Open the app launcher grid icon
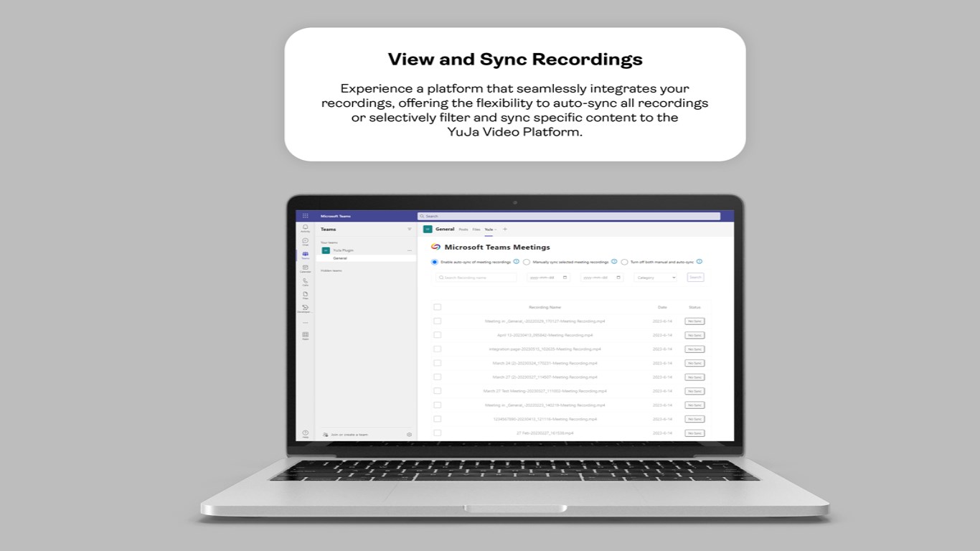This screenshot has width=980, height=551. 305,216
